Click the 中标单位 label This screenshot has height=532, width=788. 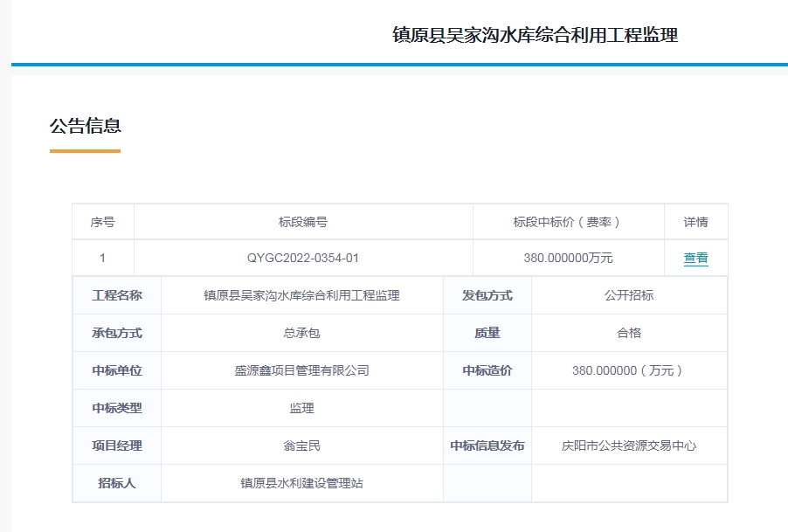[116, 370]
